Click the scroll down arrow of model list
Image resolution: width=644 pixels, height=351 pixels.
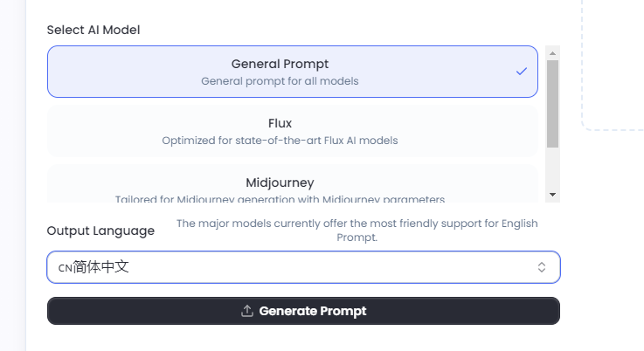click(x=552, y=194)
